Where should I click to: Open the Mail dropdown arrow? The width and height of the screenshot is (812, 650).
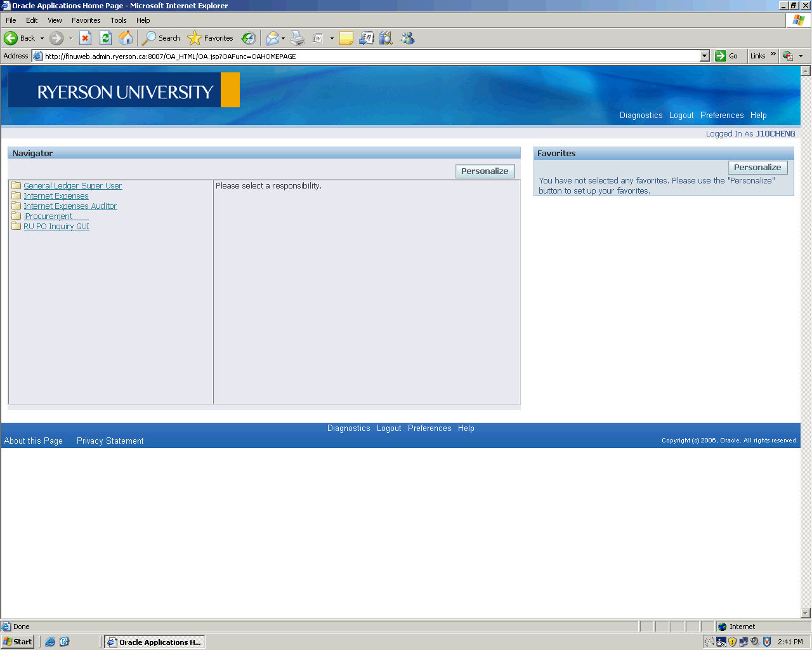(x=284, y=38)
